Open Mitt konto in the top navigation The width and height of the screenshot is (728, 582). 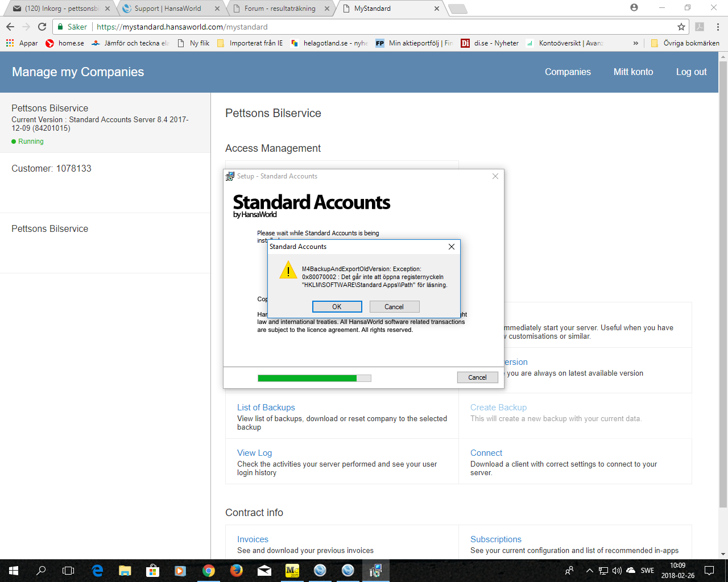(633, 72)
